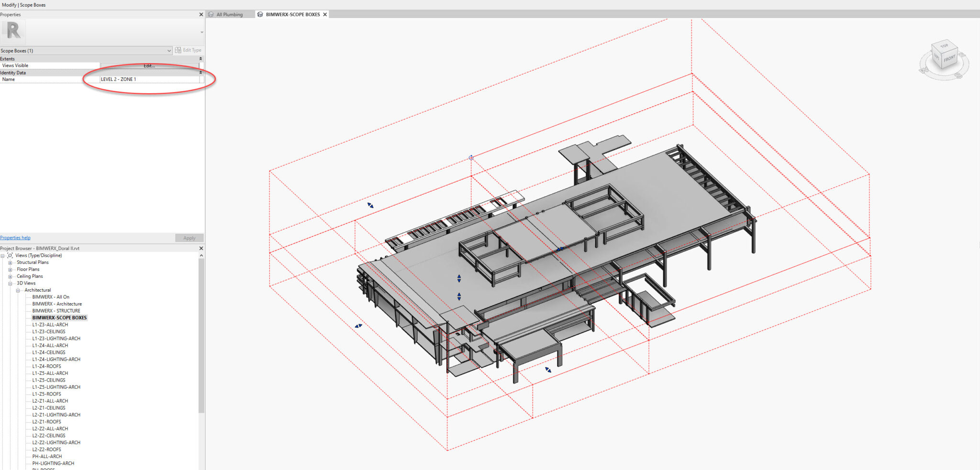
Task: Click the 3D view icon on BIMWERX-SCOPE BOXES tab
Action: 260,14
